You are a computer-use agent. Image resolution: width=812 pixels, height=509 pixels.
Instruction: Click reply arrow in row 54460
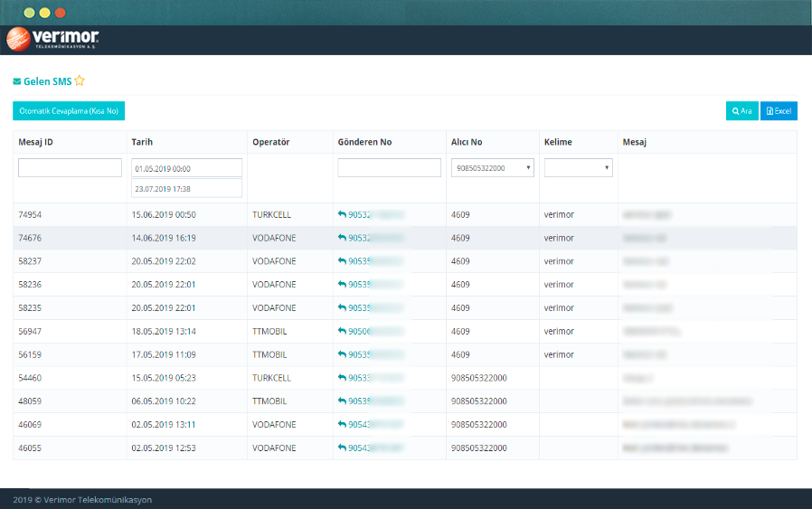click(342, 378)
